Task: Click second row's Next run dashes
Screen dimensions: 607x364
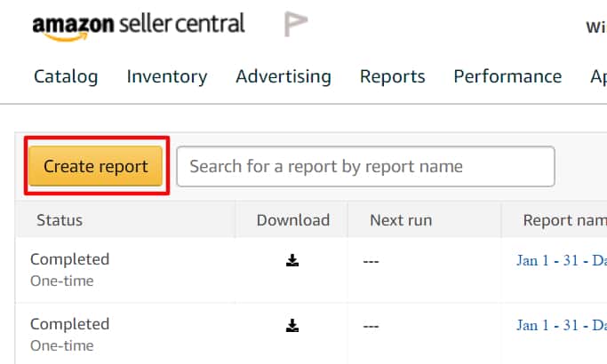Action: point(371,327)
